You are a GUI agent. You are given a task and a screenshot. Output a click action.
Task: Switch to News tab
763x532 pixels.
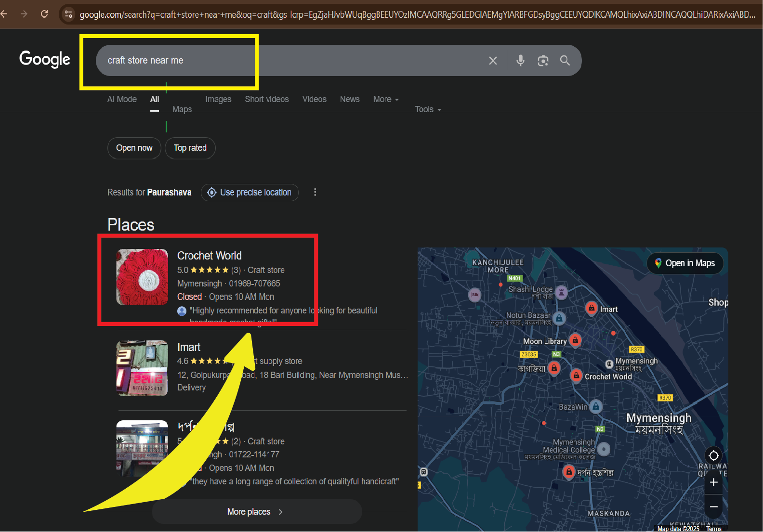point(350,99)
